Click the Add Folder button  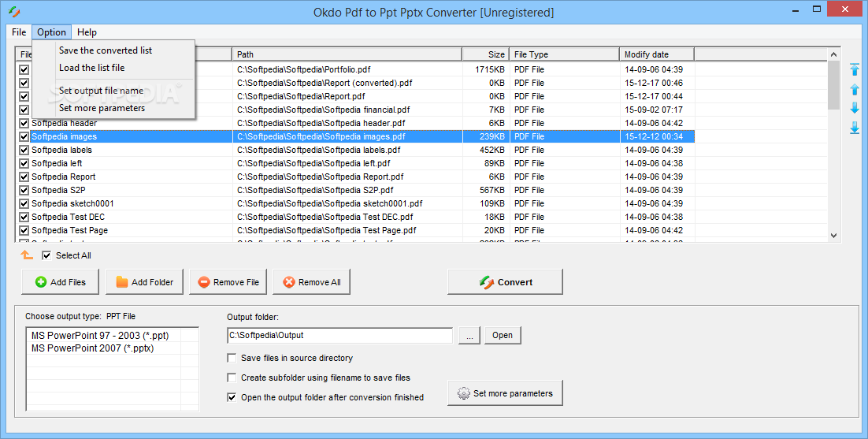(144, 282)
